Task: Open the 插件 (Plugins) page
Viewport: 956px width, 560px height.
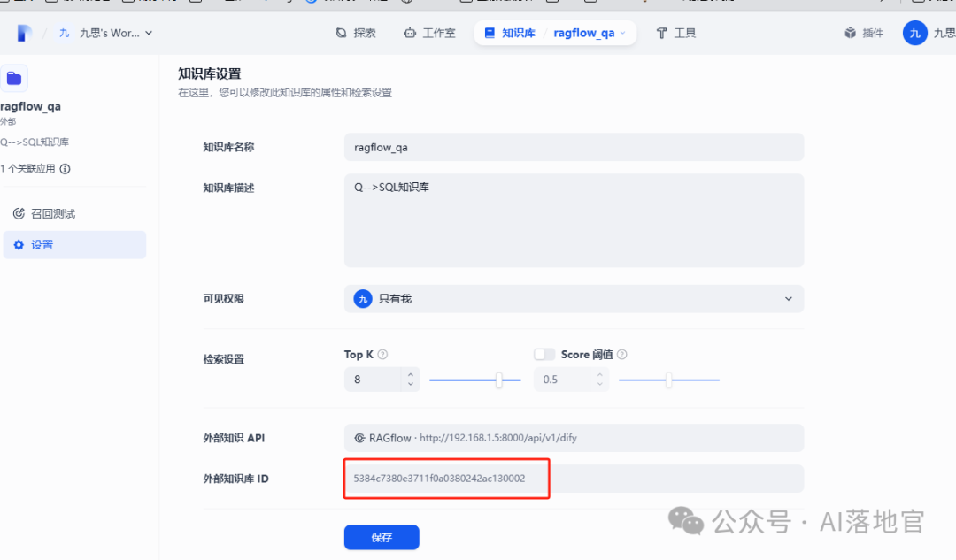Action: (864, 33)
